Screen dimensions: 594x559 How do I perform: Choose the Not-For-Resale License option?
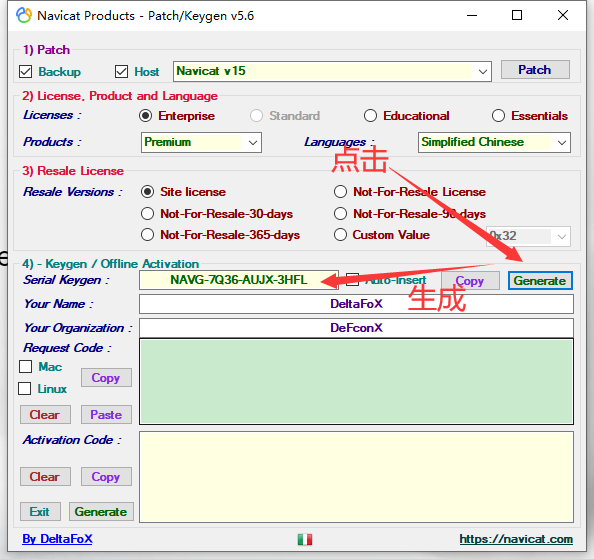click(340, 192)
